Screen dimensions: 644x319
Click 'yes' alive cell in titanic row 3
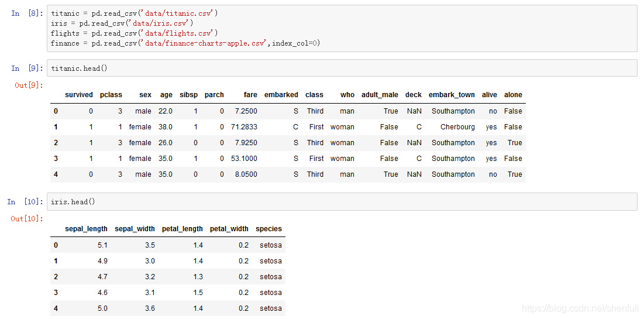click(491, 158)
